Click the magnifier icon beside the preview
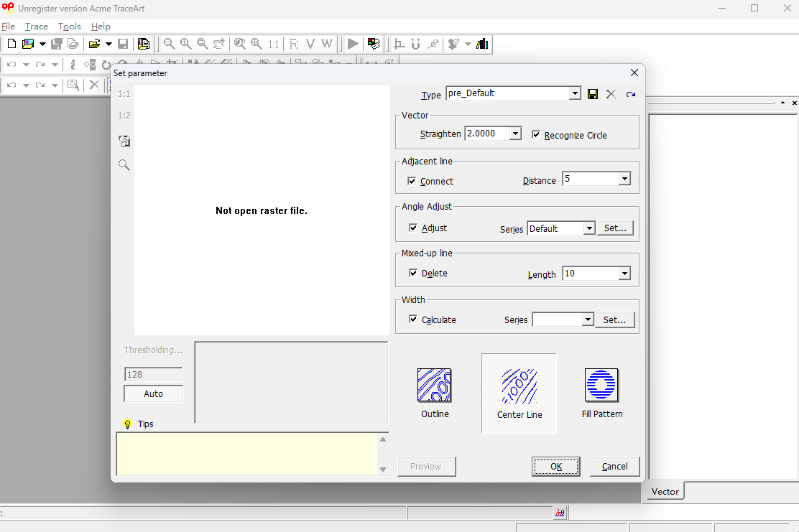The width and height of the screenshot is (799, 532). tap(124, 165)
